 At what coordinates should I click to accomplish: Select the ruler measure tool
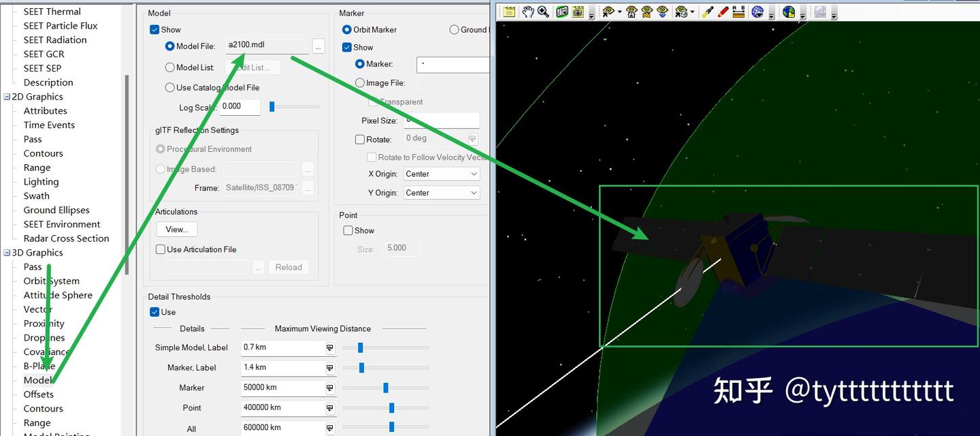(738, 12)
